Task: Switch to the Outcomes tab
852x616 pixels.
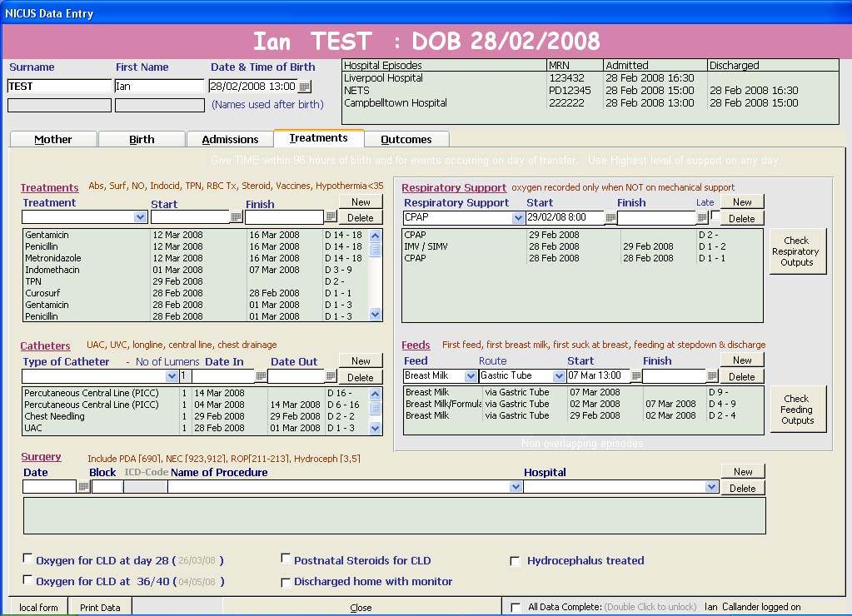Action: [x=406, y=139]
